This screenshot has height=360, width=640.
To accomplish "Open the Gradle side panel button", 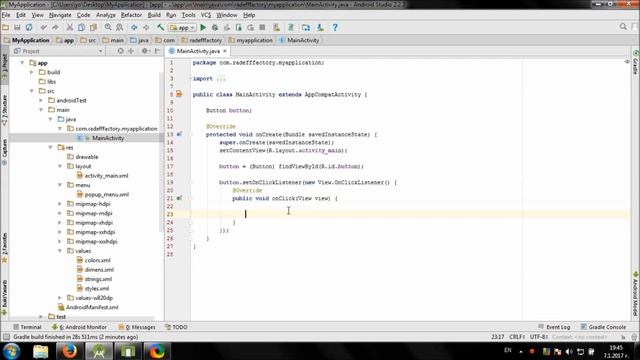I will click(x=636, y=62).
